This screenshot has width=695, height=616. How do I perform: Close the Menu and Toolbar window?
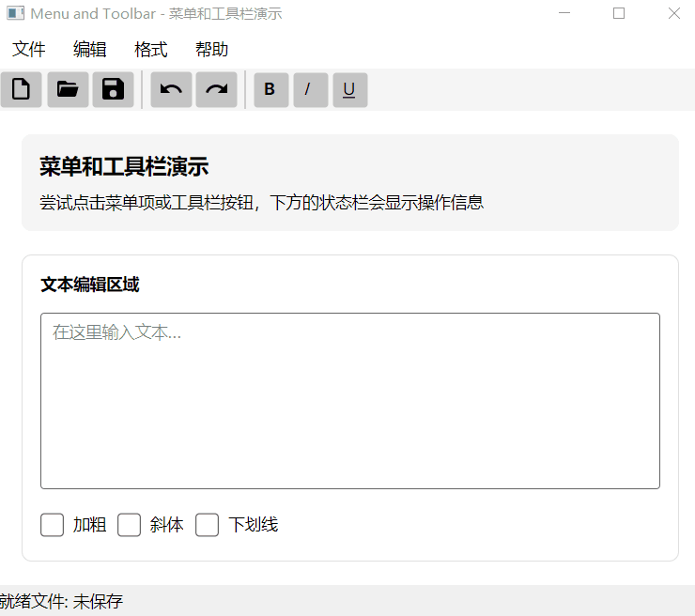pyautogui.click(x=673, y=13)
